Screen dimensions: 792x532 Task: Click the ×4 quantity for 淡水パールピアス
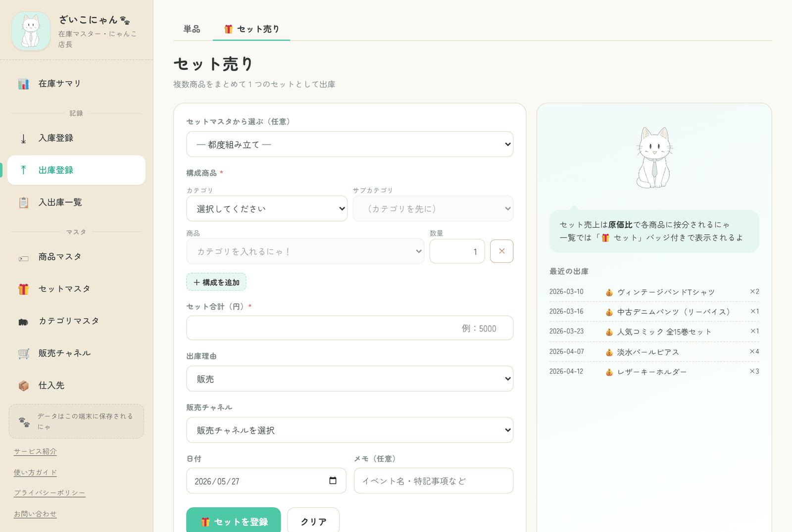(754, 351)
